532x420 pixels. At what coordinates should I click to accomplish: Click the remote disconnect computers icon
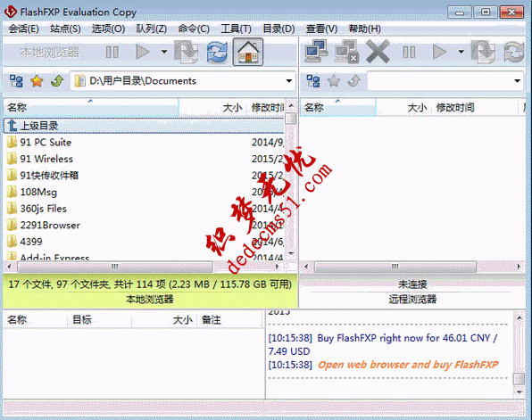click(x=346, y=51)
